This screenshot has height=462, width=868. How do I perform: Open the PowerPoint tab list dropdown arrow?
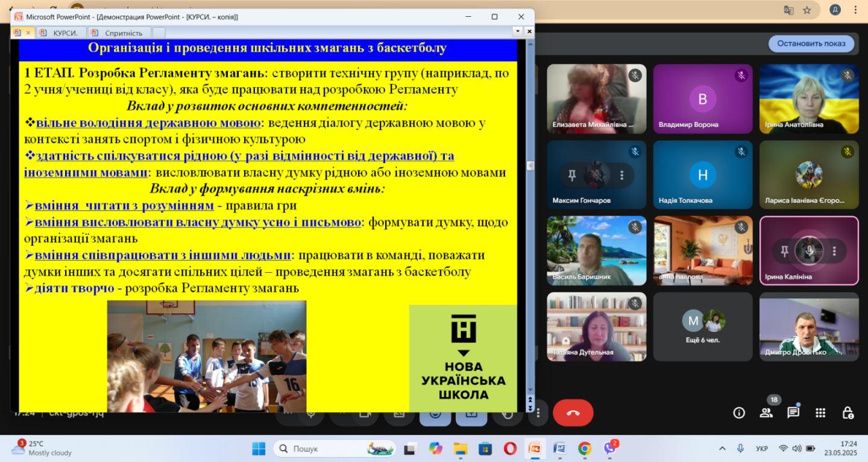(518, 31)
